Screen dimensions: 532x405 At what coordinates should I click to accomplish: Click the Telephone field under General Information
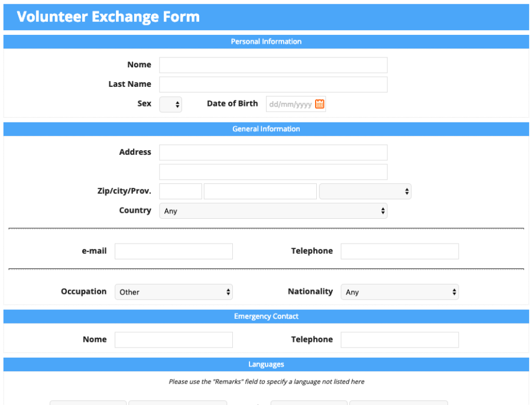coord(400,251)
